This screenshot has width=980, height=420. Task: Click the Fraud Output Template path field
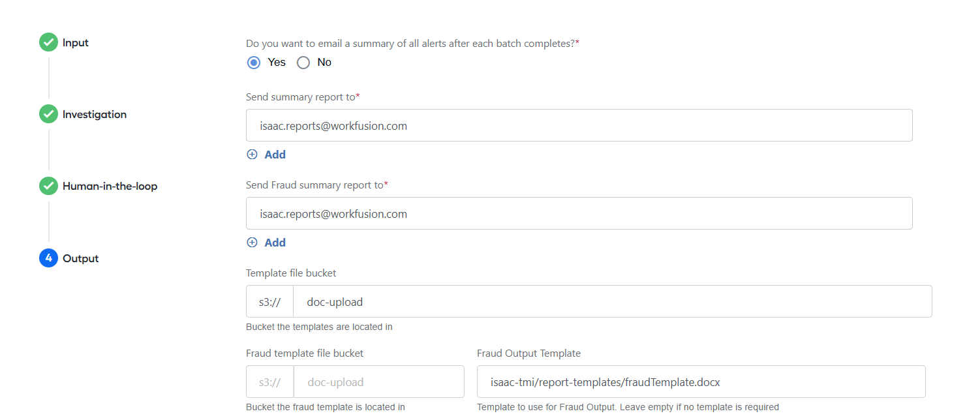click(x=701, y=382)
